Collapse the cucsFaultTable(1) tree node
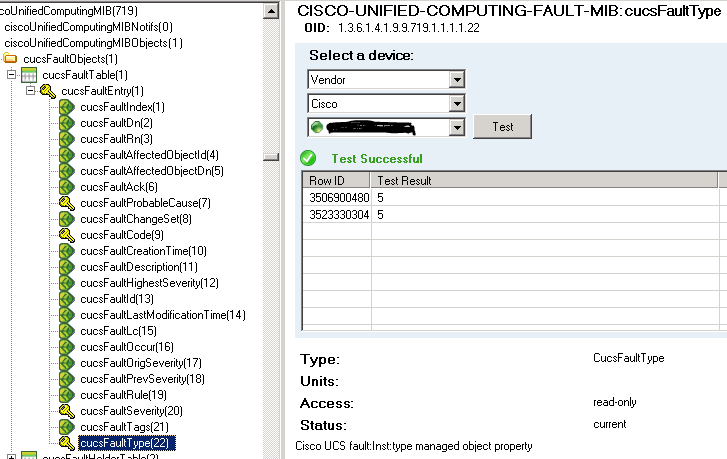This screenshot has height=459, width=727. [12, 75]
